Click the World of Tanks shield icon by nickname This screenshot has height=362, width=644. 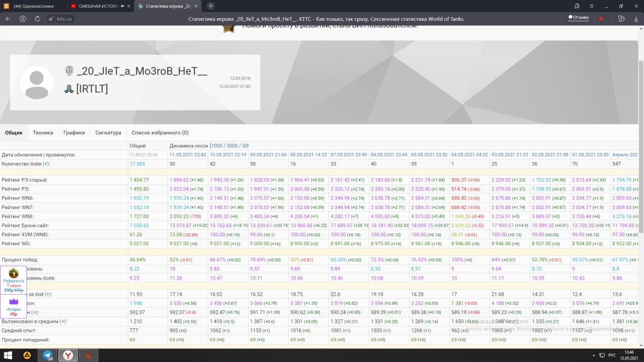[69, 71]
